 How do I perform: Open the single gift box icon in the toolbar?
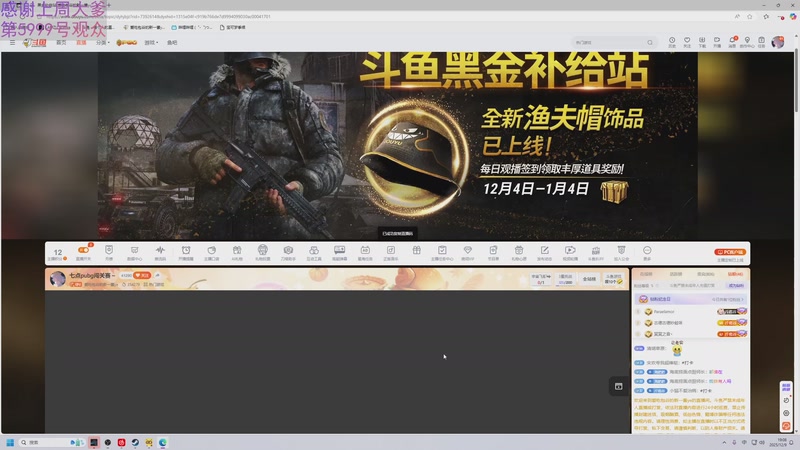(416, 250)
